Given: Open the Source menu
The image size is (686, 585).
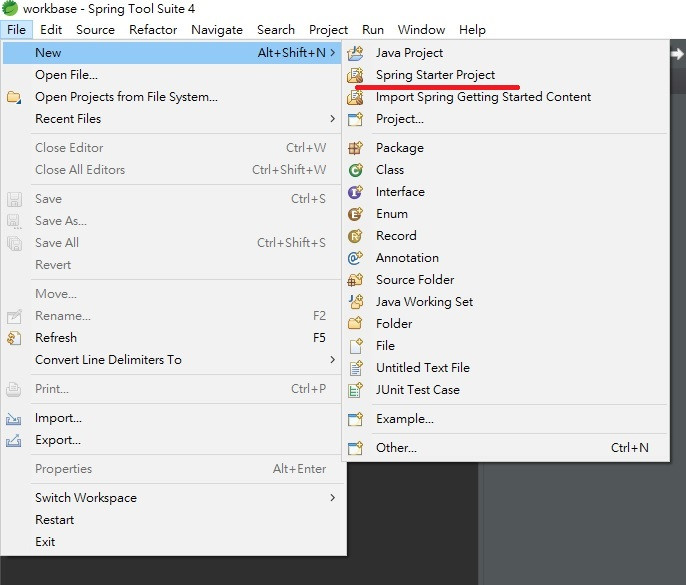Looking at the screenshot, I should (95, 30).
